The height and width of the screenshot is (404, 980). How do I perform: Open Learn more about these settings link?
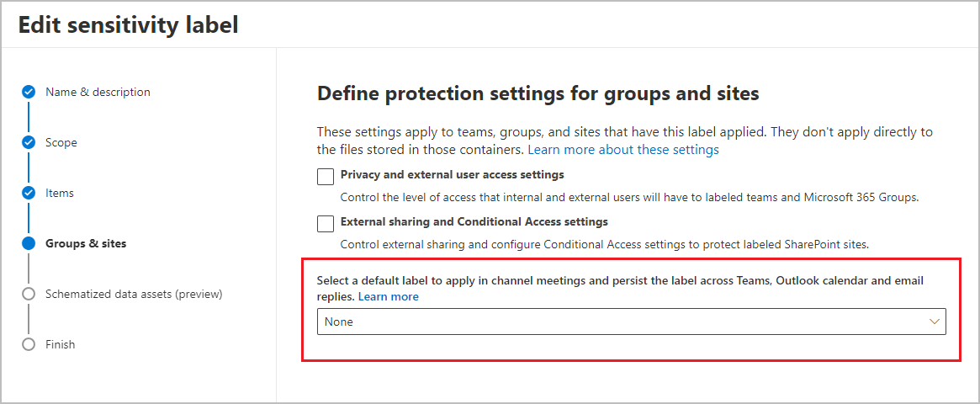click(x=623, y=150)
